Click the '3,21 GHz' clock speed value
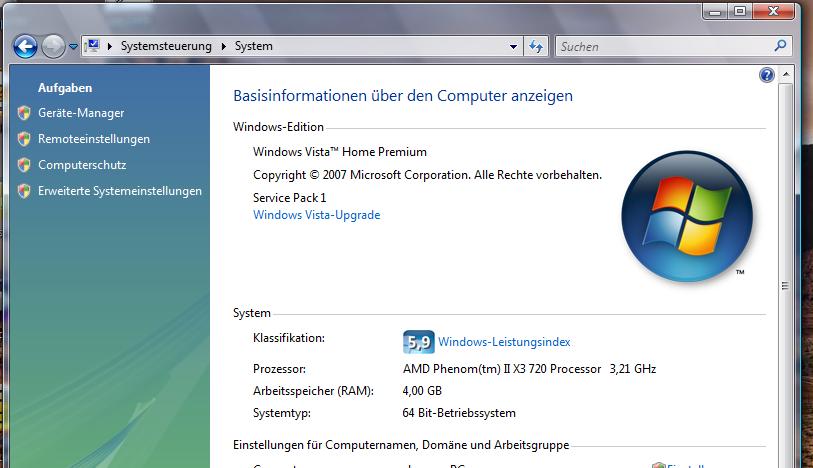 [633, 369]
